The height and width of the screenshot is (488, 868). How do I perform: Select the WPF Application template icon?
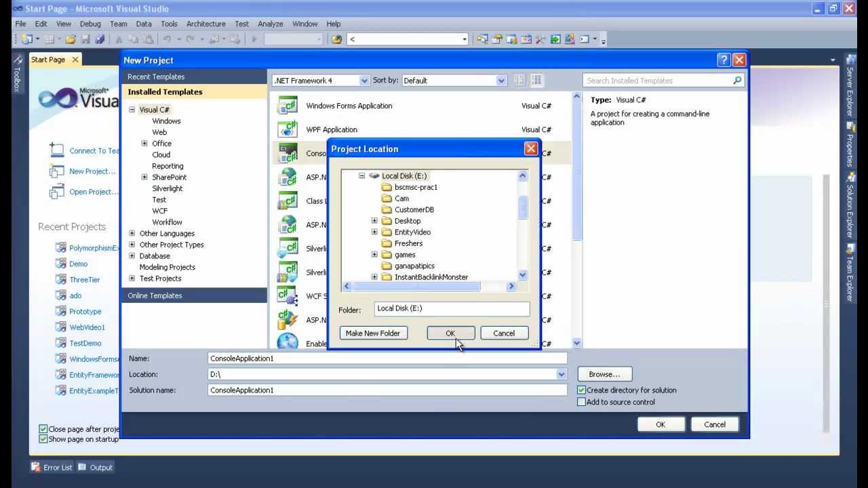point(288,129)
